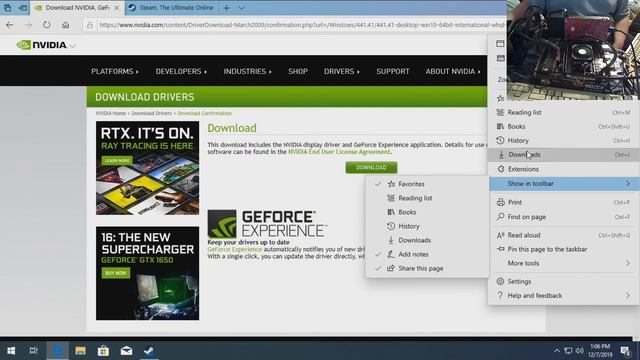Open the Action Center notifications icon

(x=624, y=351)
